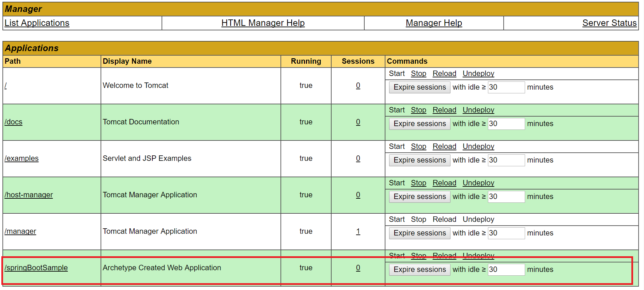Expire sessions for /docs
Viewport: 644px width, 290px height.
coord(420,124)
